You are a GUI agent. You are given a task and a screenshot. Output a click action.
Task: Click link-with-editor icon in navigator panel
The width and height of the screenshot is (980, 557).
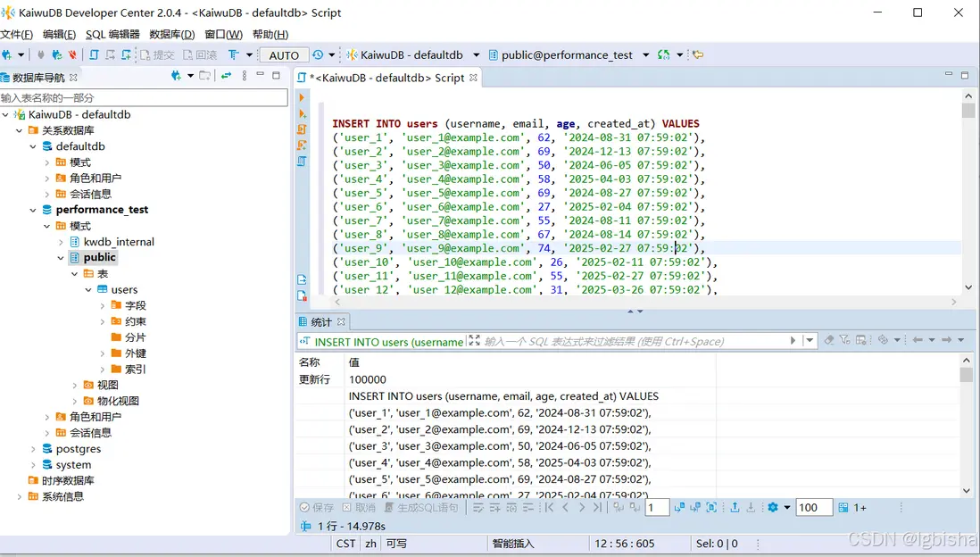tap(226, 76)
